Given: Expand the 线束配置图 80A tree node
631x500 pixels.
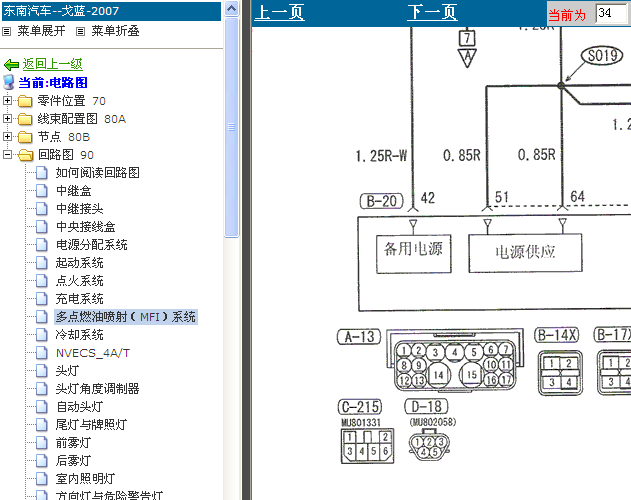Looking at the screenshot, I should (x=7, y=118).
